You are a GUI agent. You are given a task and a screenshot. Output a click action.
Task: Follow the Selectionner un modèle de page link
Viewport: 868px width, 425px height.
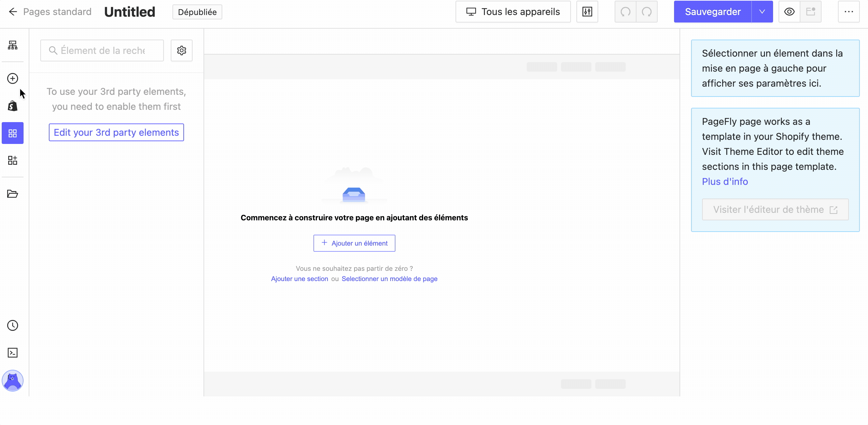390,279
